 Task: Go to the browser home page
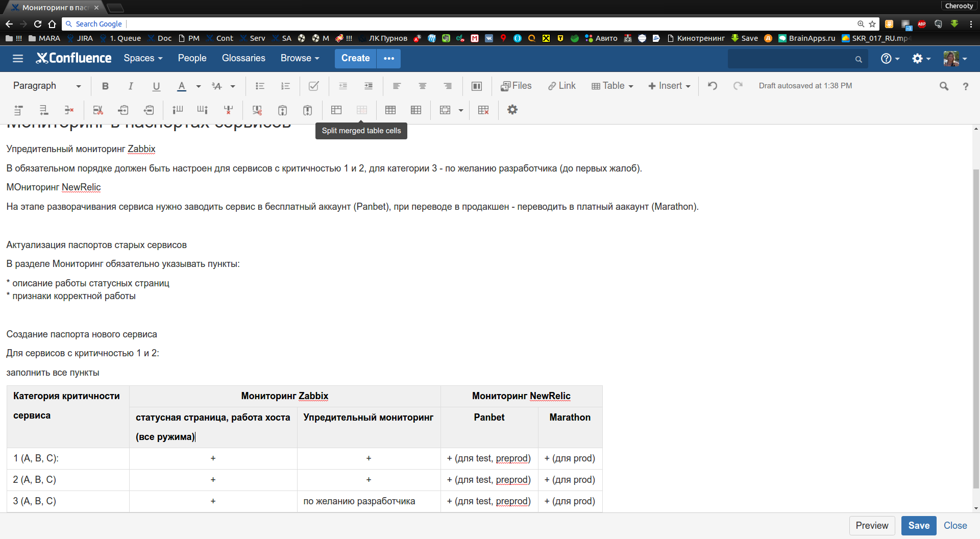[52, 24]
